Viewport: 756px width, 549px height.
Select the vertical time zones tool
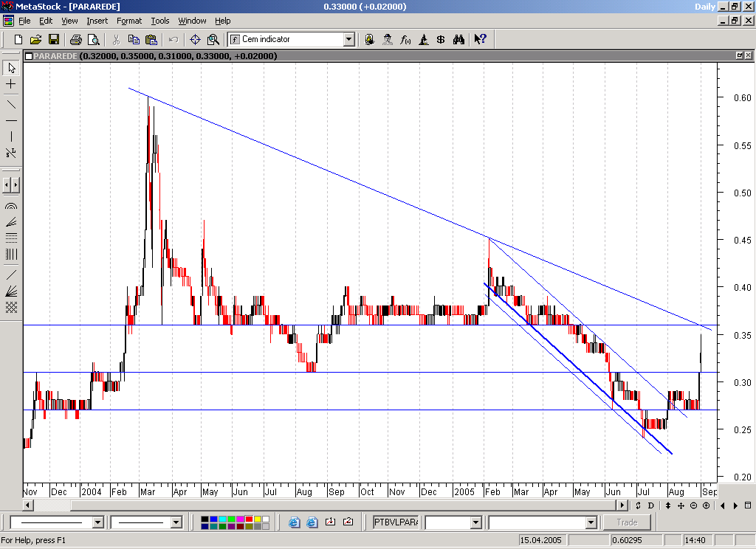point(11,255)
